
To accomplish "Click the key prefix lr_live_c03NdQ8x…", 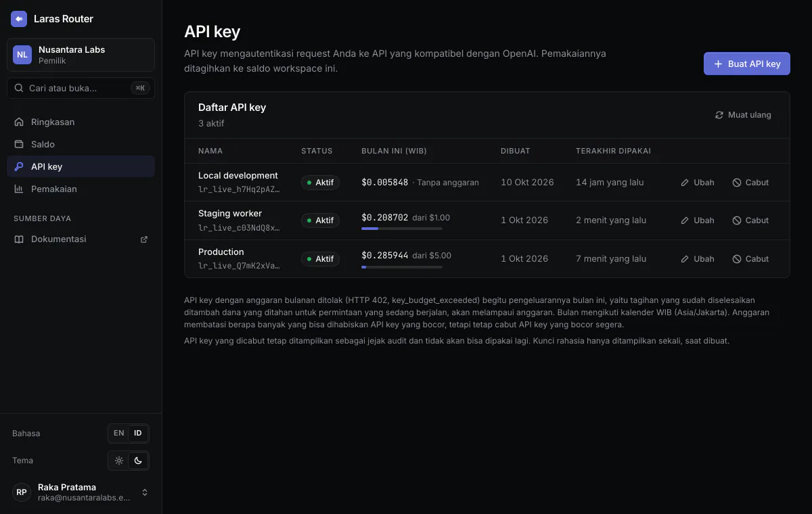I will (x=239, y=228).
